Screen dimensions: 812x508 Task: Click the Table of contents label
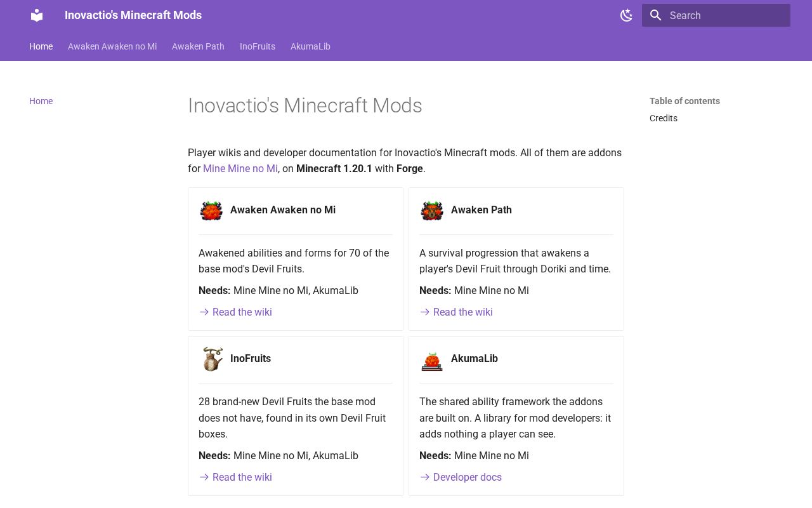[x=684, y=101]
